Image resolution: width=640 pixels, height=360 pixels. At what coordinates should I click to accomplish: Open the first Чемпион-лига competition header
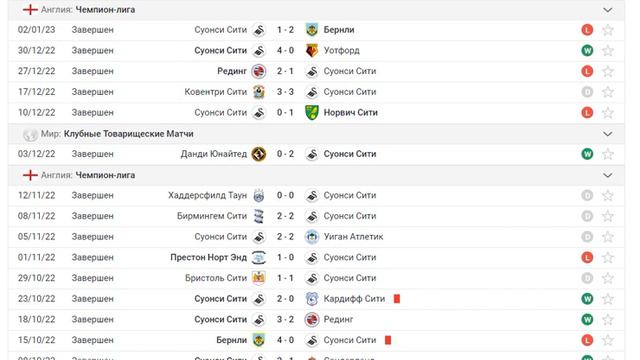point(105,10)
